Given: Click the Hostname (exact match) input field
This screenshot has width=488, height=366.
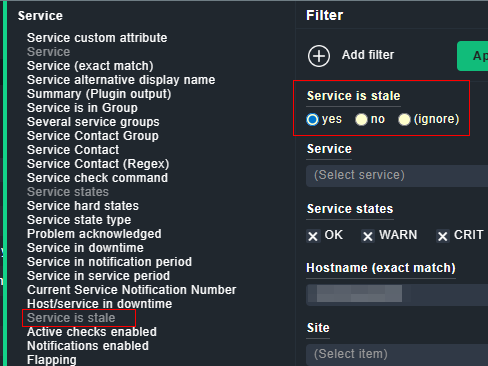Looking at the screenshot, I should [x=397, y=295].
